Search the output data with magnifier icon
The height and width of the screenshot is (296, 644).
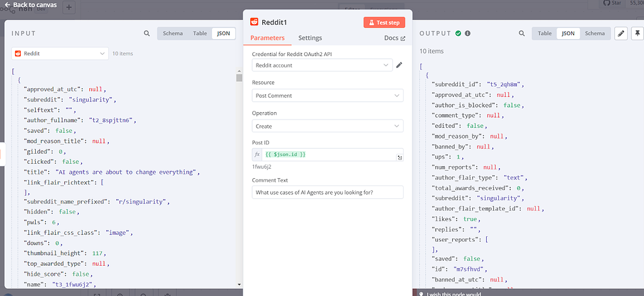[521, 33]
